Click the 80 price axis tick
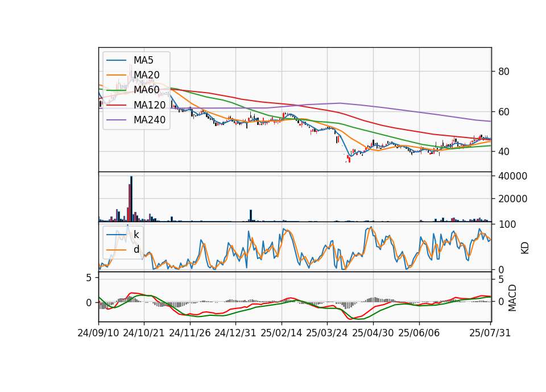Image resolution: width=546 pixels, height=392 pixels. pos(503,72)
